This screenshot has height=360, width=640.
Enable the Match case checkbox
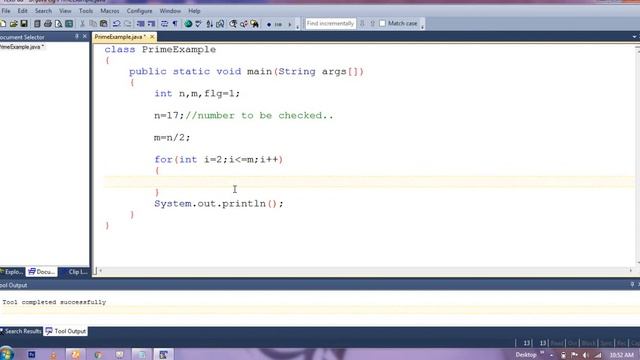click(382, 24)
